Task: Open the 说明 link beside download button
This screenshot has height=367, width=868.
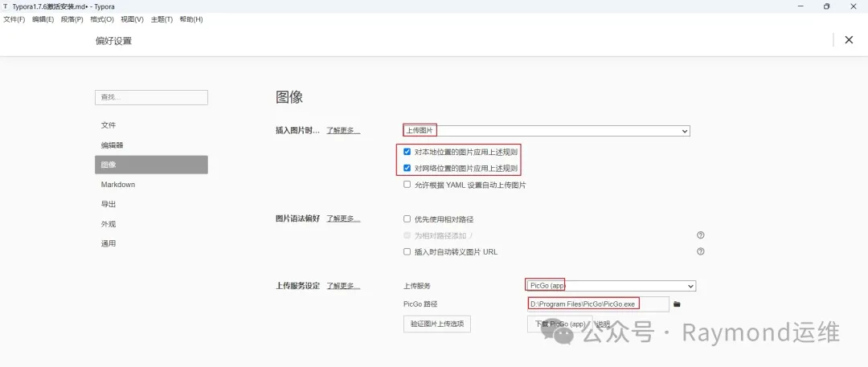Action: [x=603, y=324]
